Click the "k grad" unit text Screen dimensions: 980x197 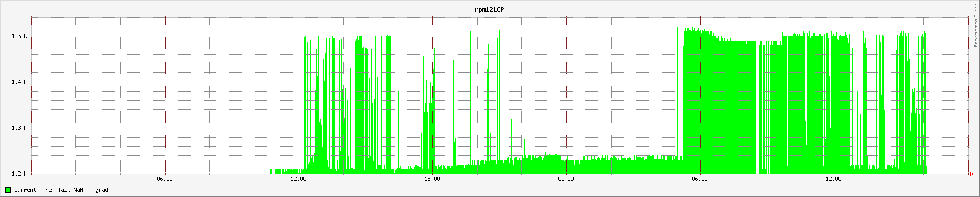point(98,190)
